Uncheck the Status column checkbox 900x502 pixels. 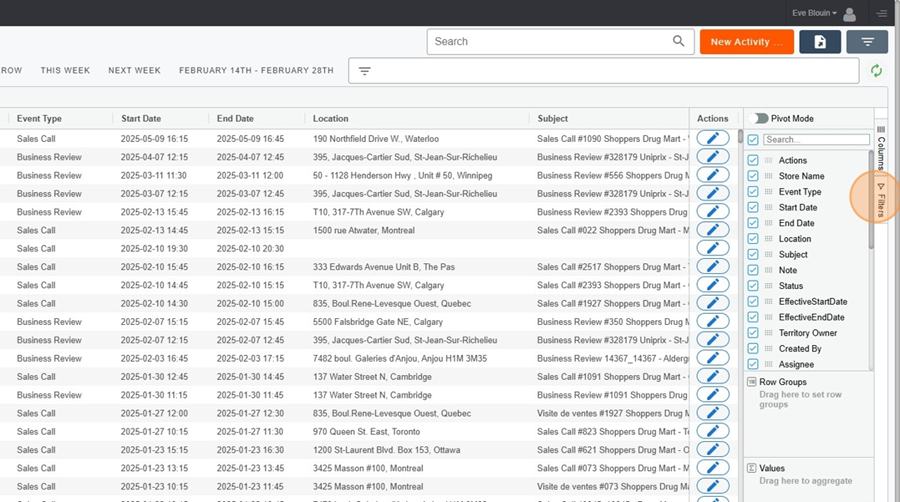(753, 286)
